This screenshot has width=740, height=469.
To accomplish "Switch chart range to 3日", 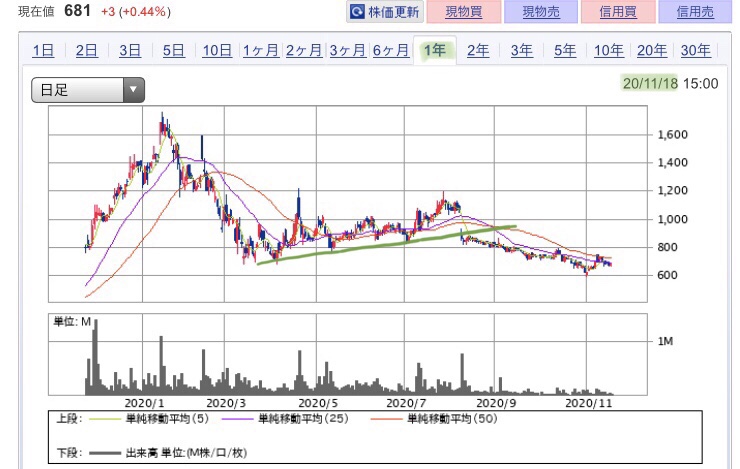I will pyautogui.click(x=130, y=50).
